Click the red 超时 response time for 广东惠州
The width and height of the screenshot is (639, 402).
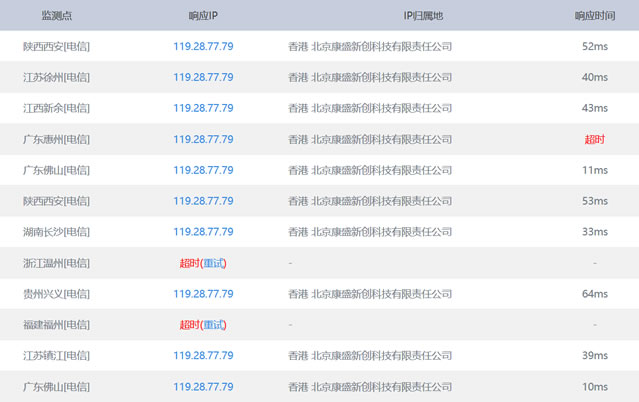coord(594,139)
